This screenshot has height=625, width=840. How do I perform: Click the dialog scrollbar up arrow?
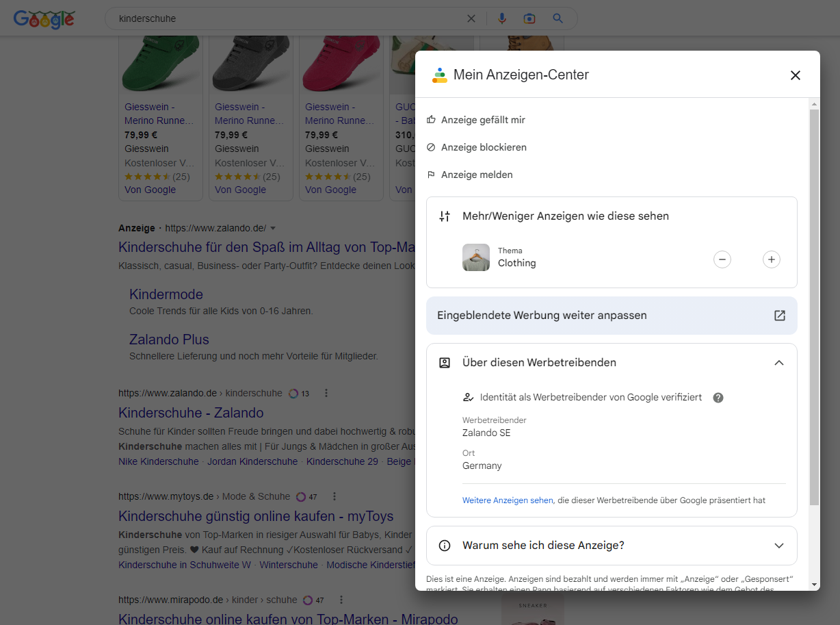pyautogui.click(x=814, y=104)
